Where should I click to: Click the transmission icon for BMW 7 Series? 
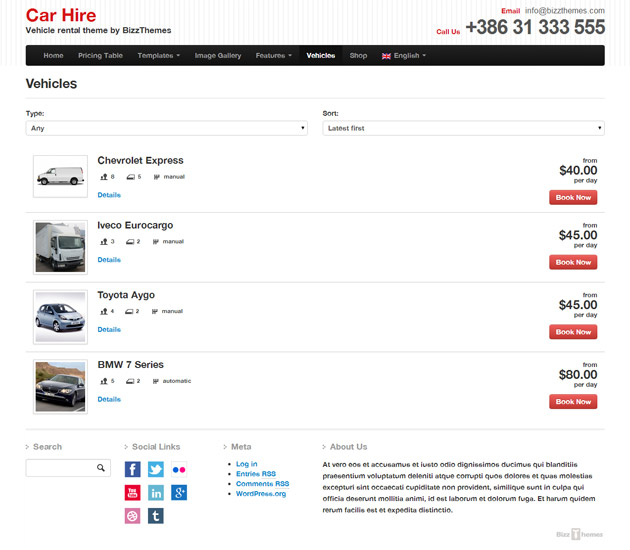coord(156,381)
